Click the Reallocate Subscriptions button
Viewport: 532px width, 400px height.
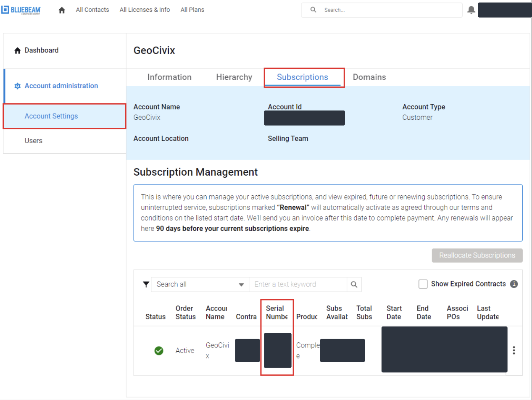tap(477, 255)
